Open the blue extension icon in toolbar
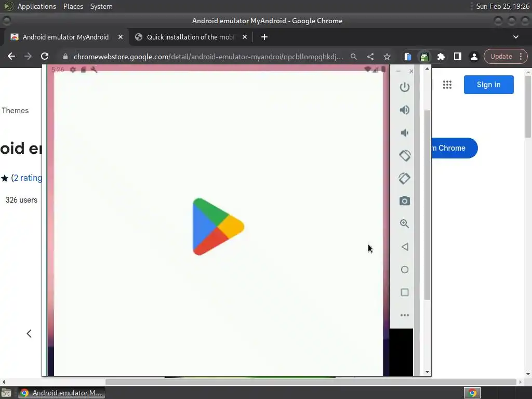532x399 pixels. [x=407, y=57]
